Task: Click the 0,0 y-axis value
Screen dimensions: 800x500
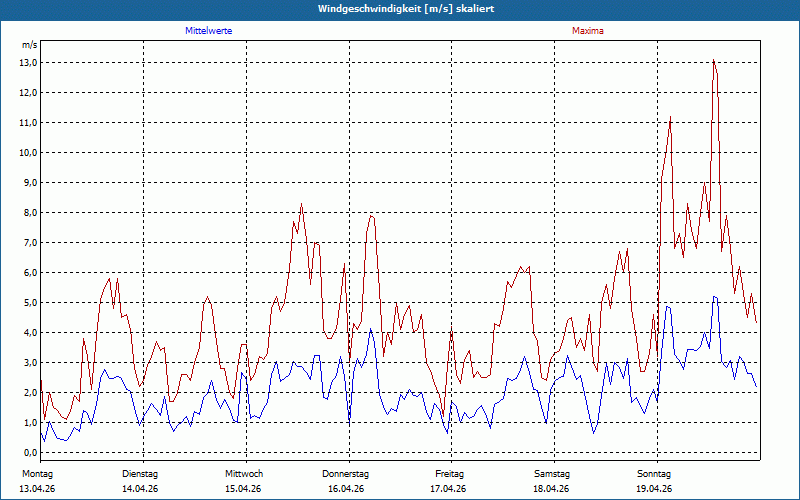Action: 31,453
